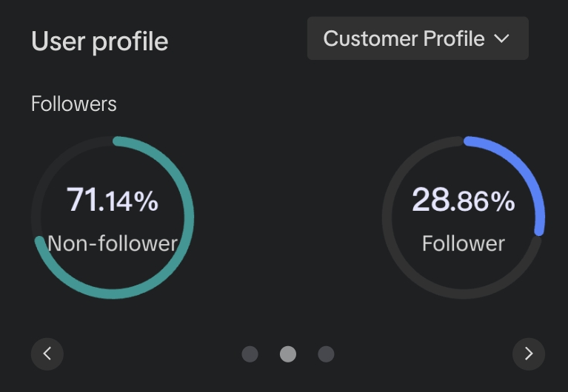Click the chevron on Customer Profile dropdown
The width and height of the screenshot is (568, 392).
[502, 38]
